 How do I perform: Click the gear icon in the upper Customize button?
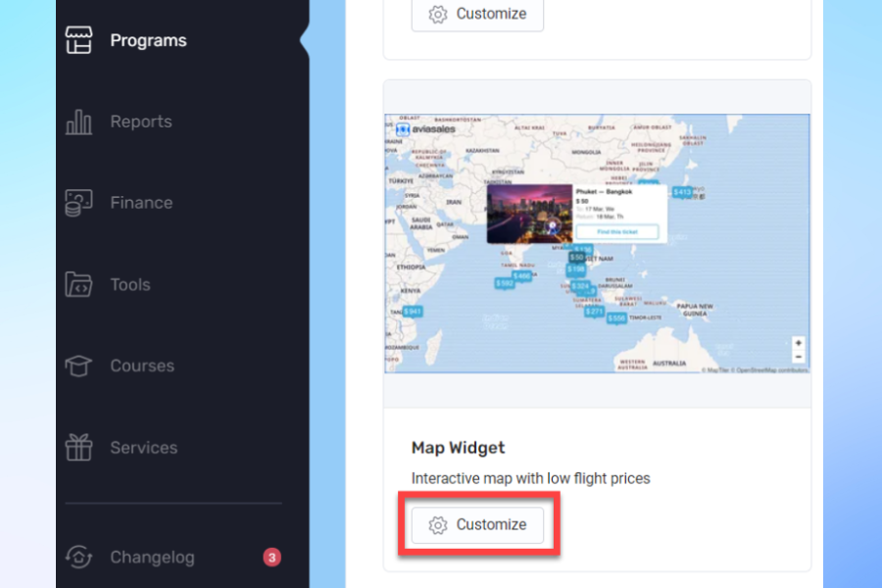pos(438,14)
